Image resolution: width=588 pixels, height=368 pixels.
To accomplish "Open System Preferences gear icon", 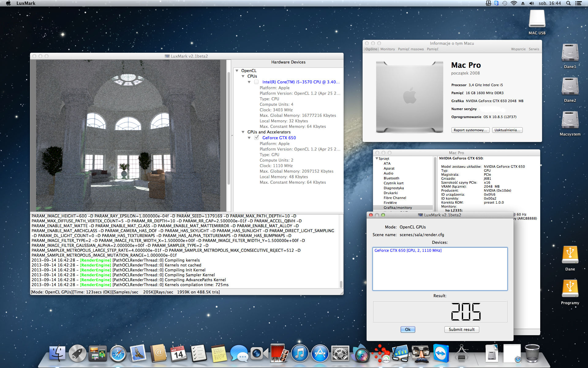I will pos(340,353).
